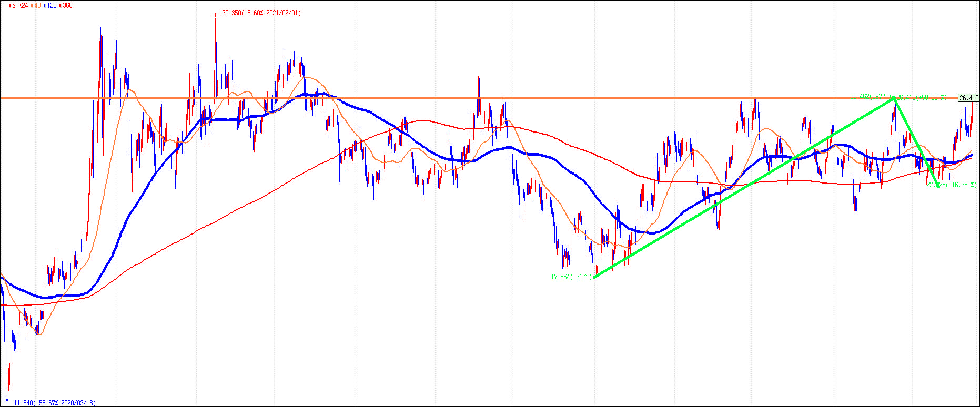Click the blue arrow marking the 11.640 low
Viewport: 980px width, 407px height.
coord(7,401)
